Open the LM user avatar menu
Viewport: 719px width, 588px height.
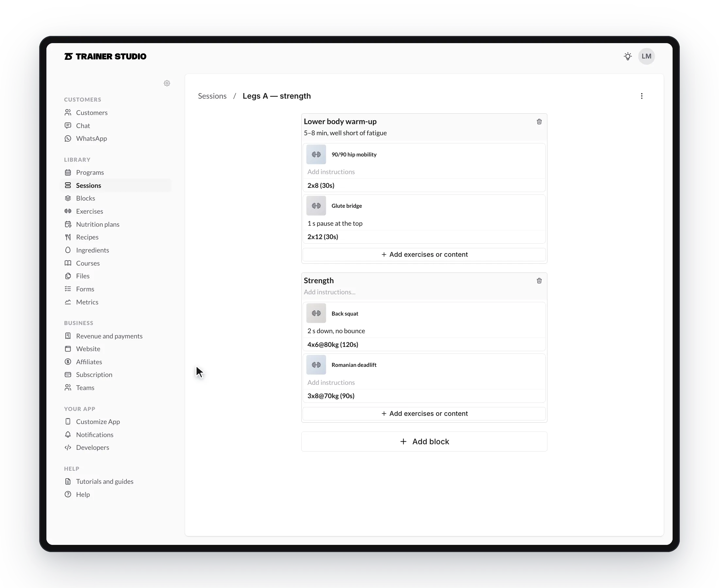coord(646,56)
